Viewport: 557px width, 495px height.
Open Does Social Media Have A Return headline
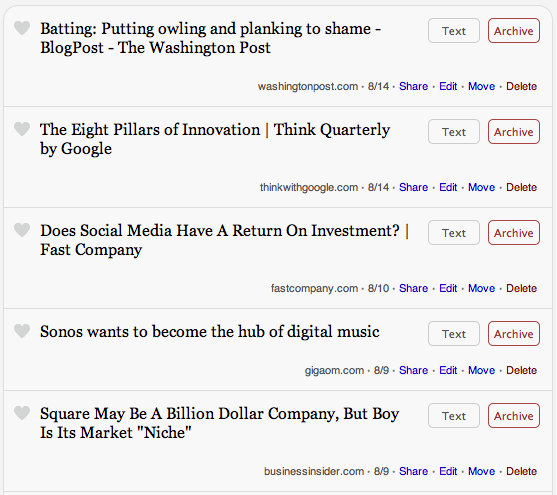(x=224, y=240)
